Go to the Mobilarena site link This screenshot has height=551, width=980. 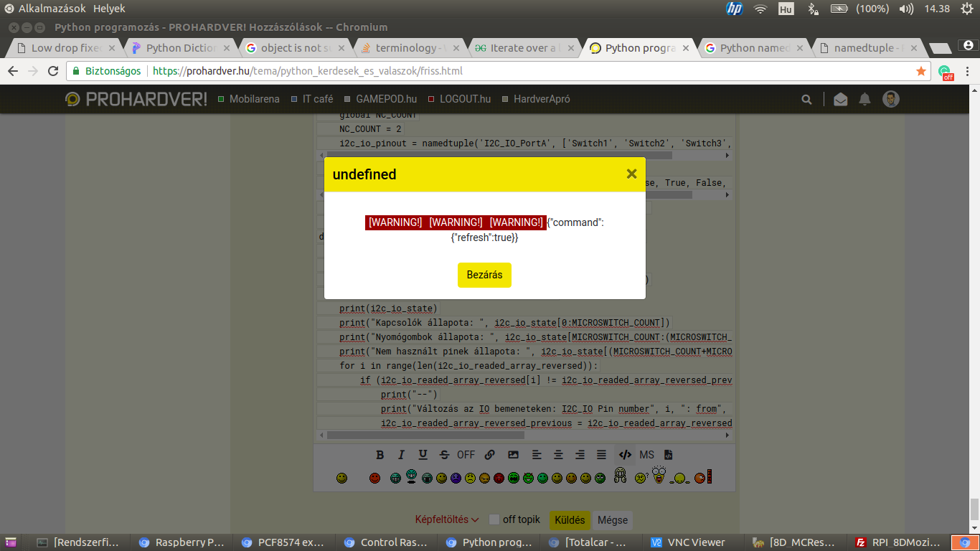249,99
